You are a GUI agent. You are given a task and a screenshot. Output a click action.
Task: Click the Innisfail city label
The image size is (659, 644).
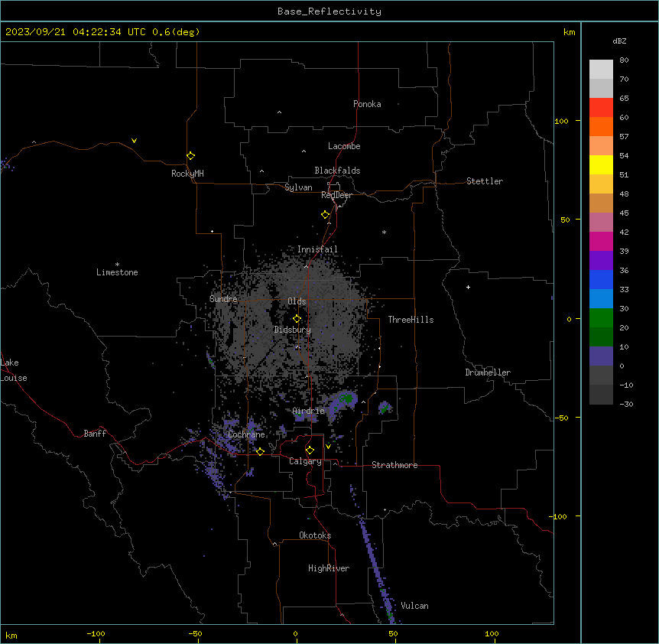coord(317,249)
